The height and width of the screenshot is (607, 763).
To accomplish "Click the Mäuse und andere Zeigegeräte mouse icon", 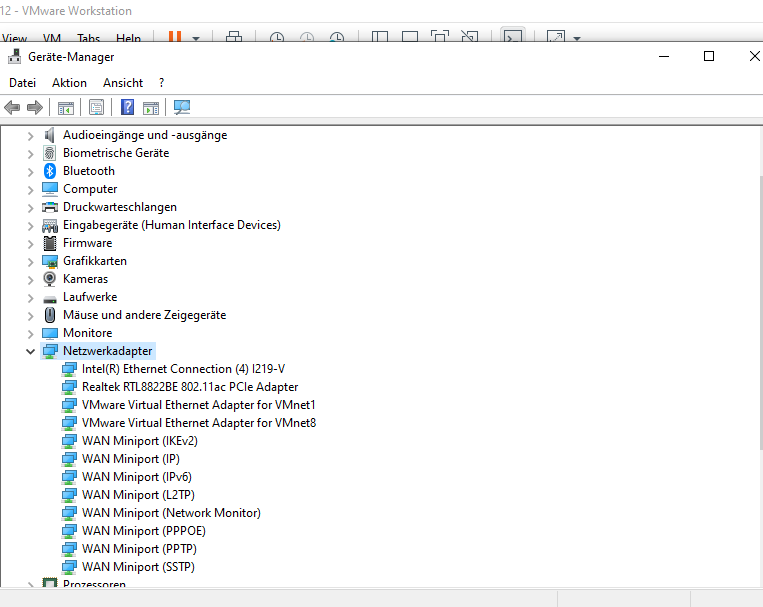I will click(50, 315).
